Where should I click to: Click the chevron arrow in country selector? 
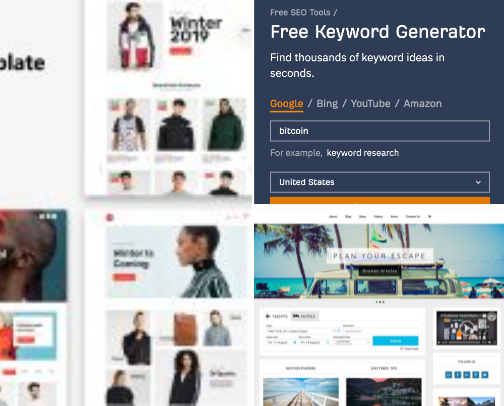pyautogui.click(x=478, y=182)
